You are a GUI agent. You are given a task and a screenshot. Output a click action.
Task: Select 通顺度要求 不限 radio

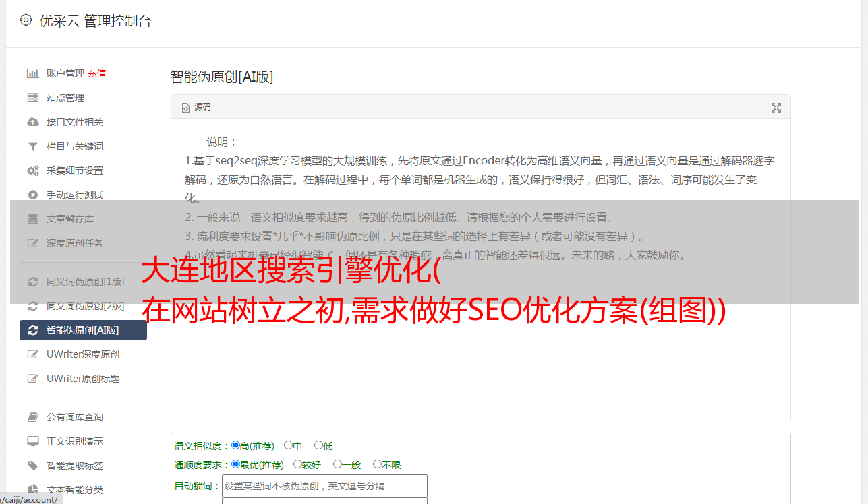click(x=377, y=464)
